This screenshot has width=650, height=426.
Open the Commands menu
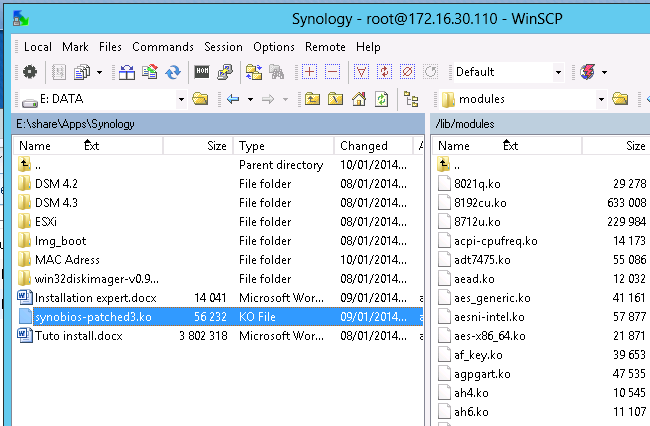[x=163, y=47]
